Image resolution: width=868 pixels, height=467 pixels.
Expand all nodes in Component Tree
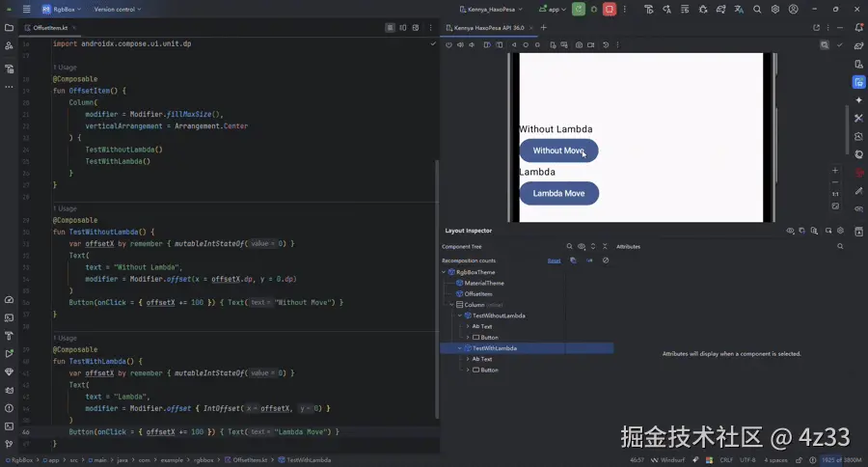[x=593, y=246]
